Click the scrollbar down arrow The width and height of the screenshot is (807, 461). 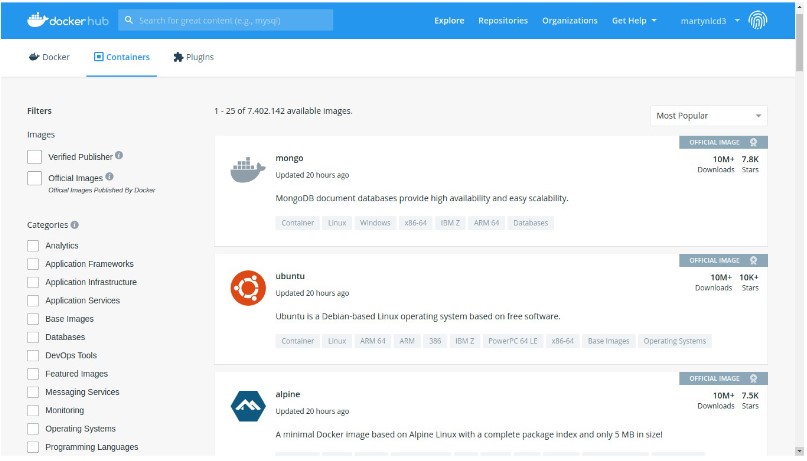799,452
